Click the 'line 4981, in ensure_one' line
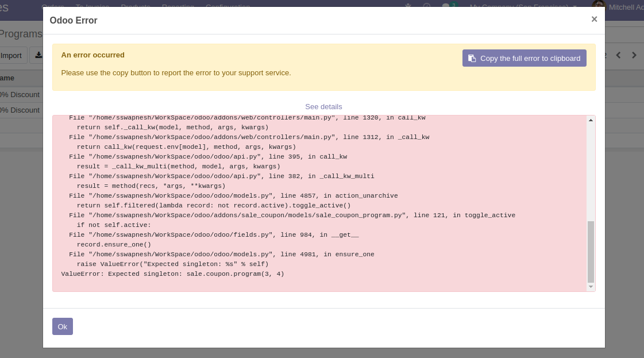The height and width of the screenshot is (358, 644). point(222,255)
